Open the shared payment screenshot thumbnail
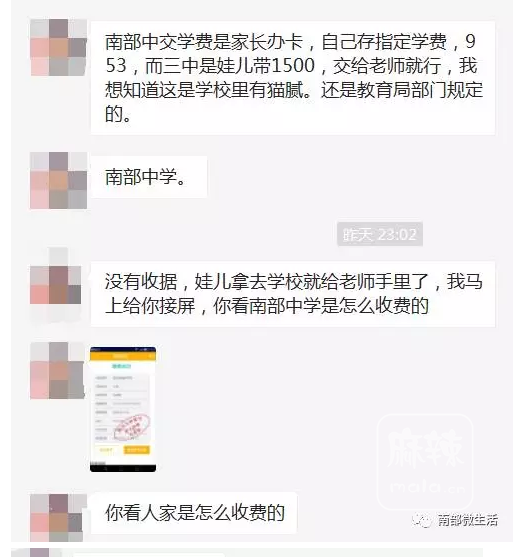The height and width of the screenshot is (557, 520). click(123, 410)
